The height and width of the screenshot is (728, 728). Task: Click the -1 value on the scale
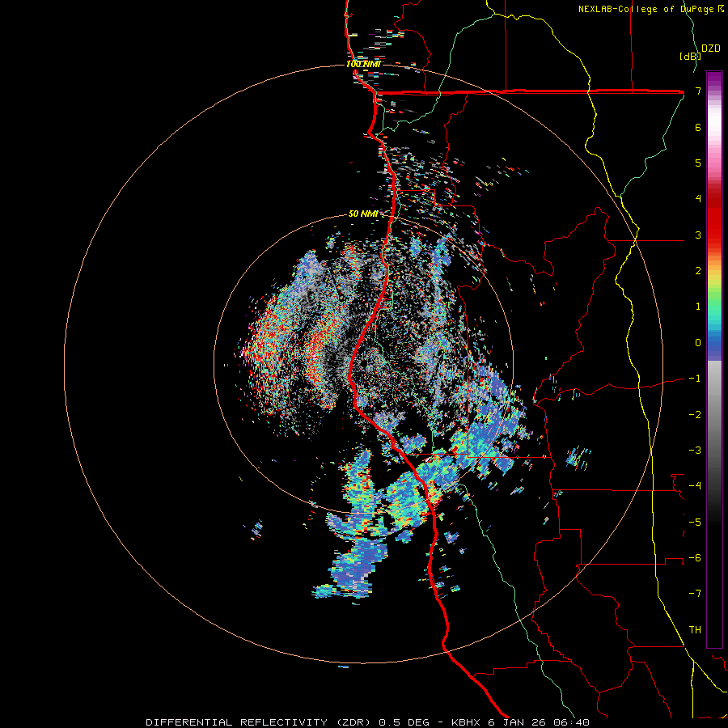pyautogui.click(x=695, y=379)
